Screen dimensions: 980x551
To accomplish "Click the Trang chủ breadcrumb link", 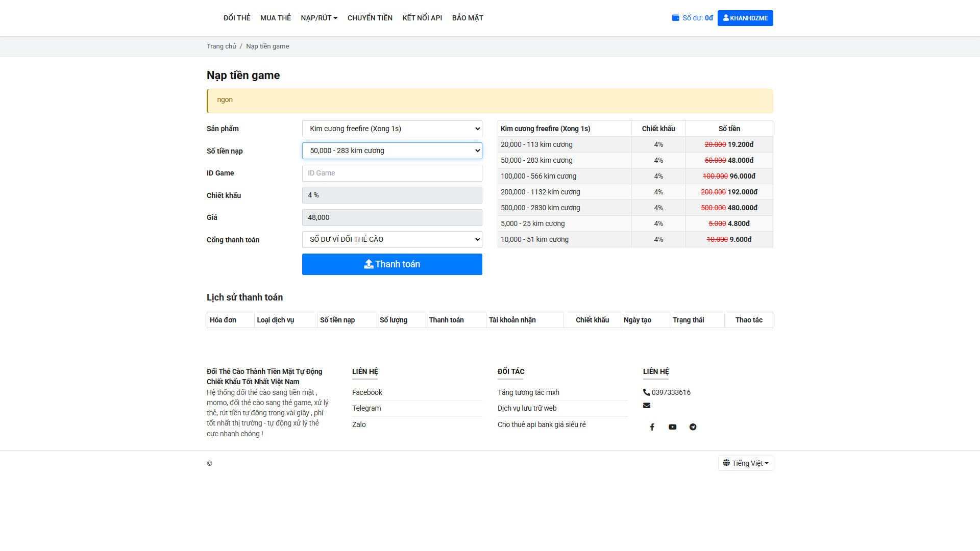I will pos(221,46).
